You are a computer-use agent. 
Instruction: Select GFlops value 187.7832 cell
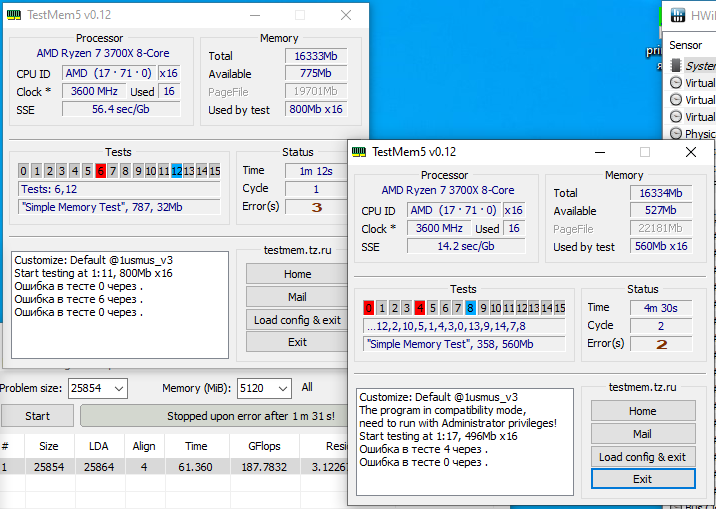tap(264, 467)
